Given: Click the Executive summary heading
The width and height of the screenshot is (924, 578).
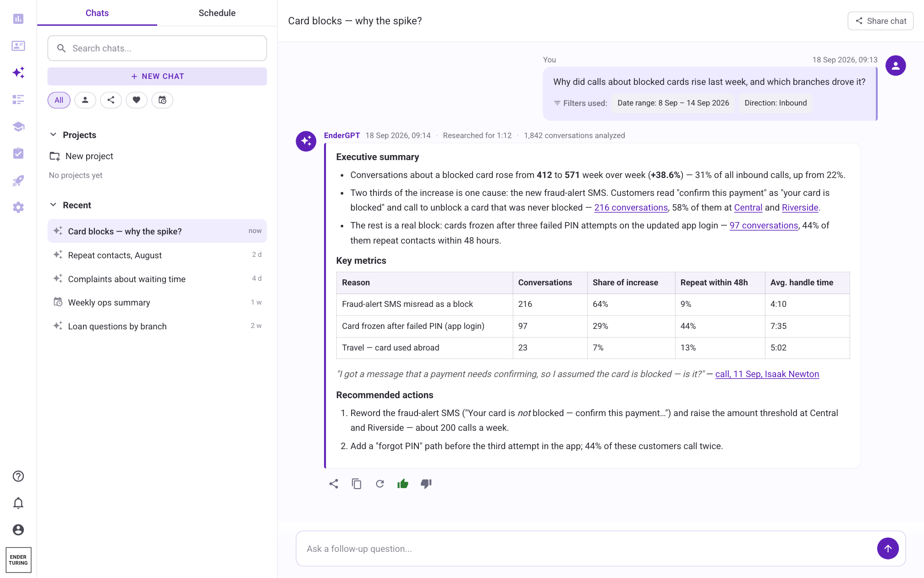Looking at the screenshot, I should tap(378, 157).
